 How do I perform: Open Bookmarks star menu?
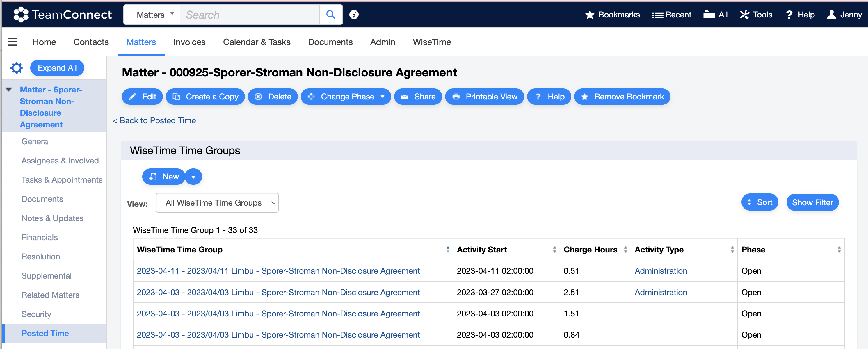point(612,15)
